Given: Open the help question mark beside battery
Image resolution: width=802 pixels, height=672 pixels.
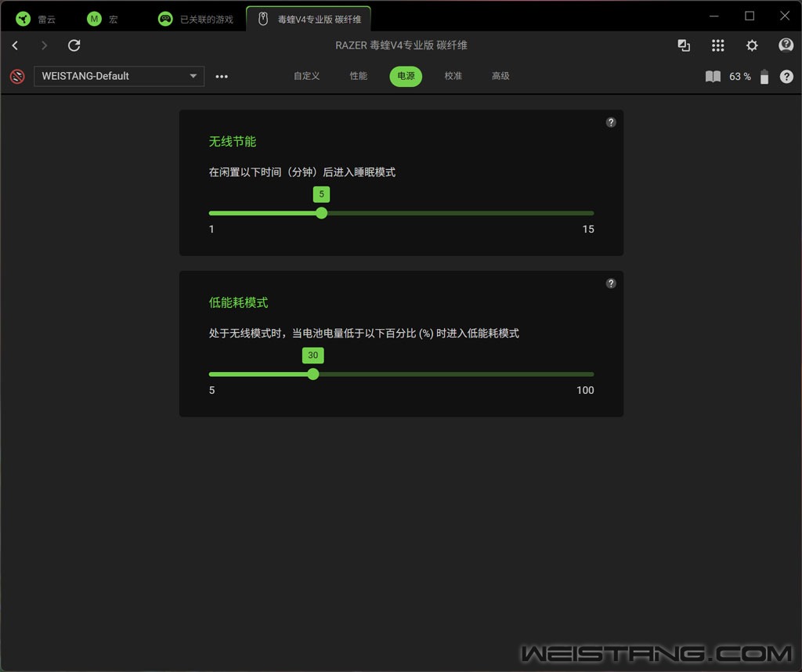Looking at the screenshot, I should click(786, 77).
